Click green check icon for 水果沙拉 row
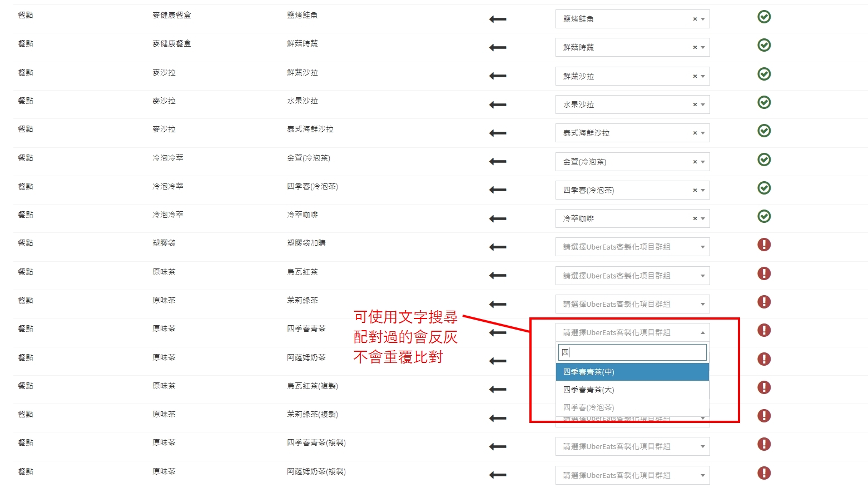This screenshot has height=488, width=868. click(764, 103)
